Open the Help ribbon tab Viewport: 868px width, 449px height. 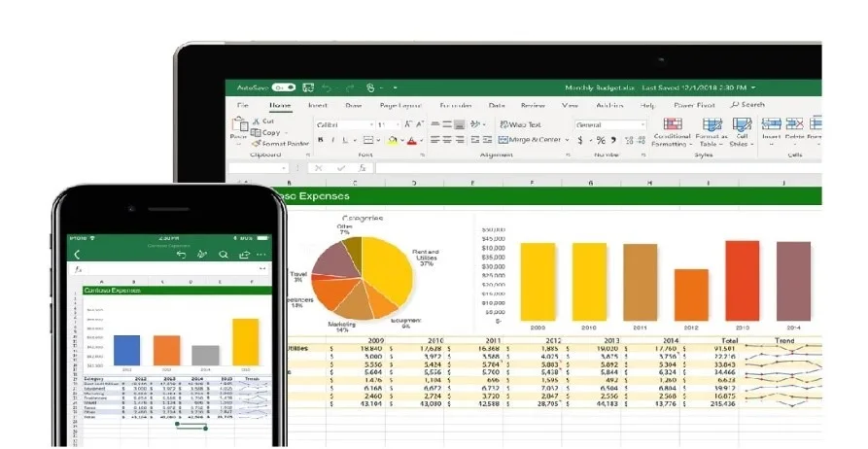click(x=648, y=105)
